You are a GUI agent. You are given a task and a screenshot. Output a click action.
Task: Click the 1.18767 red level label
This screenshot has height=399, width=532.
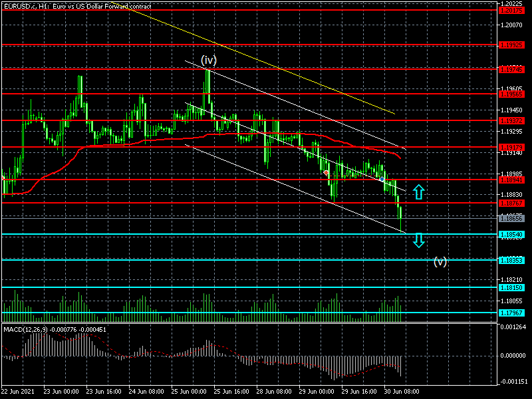coord(512,202)
